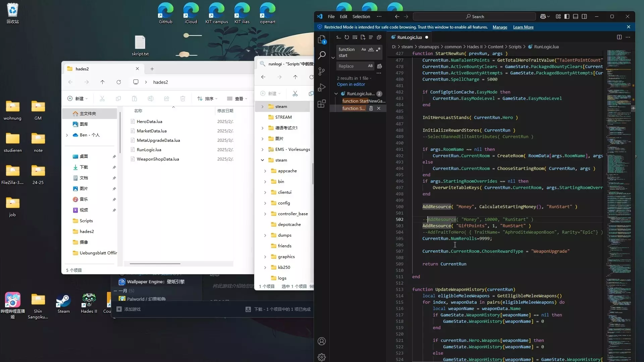644x362 pixels.
Task: Click the Open in editor link
Action: point(351,84)
